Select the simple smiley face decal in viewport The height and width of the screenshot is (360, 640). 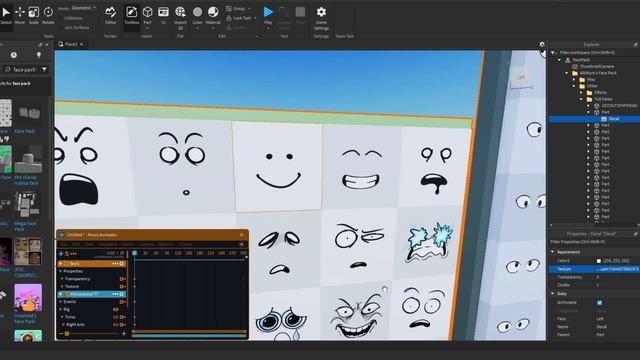tap(278, 167)
